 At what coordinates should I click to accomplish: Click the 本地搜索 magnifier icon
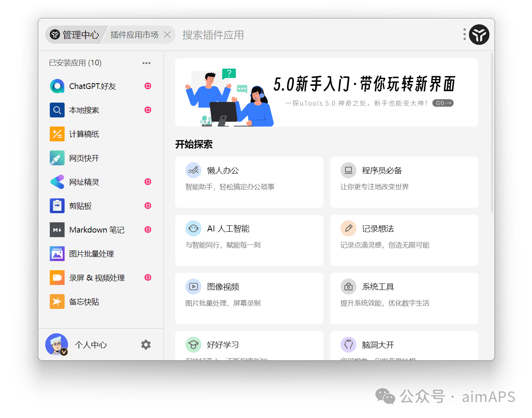click(x=57, y=110)
